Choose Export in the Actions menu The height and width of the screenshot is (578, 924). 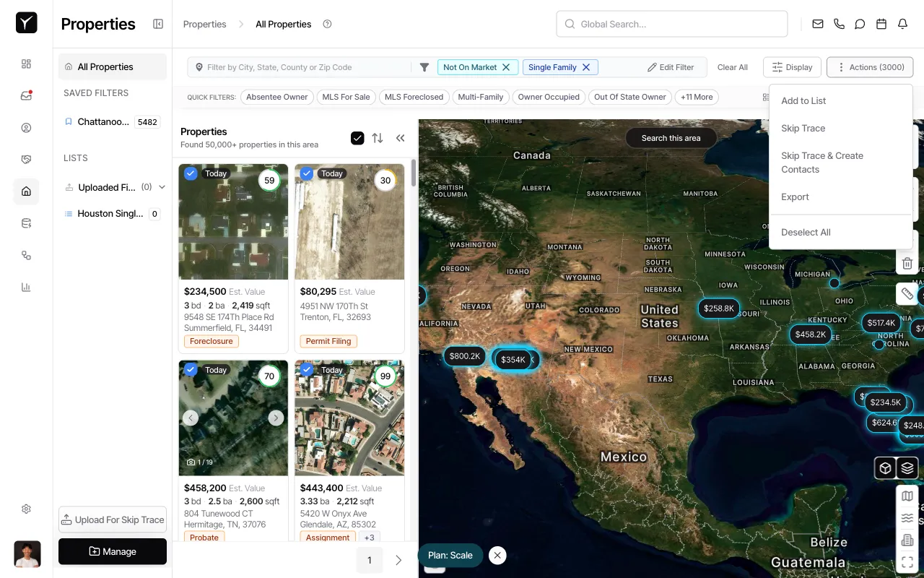tap(795, 197)
